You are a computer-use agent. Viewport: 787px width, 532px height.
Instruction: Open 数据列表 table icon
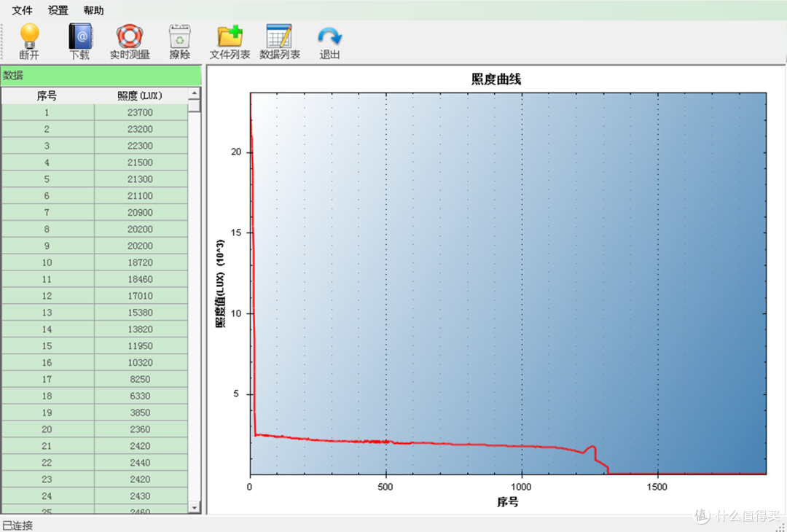click(279, 36)
